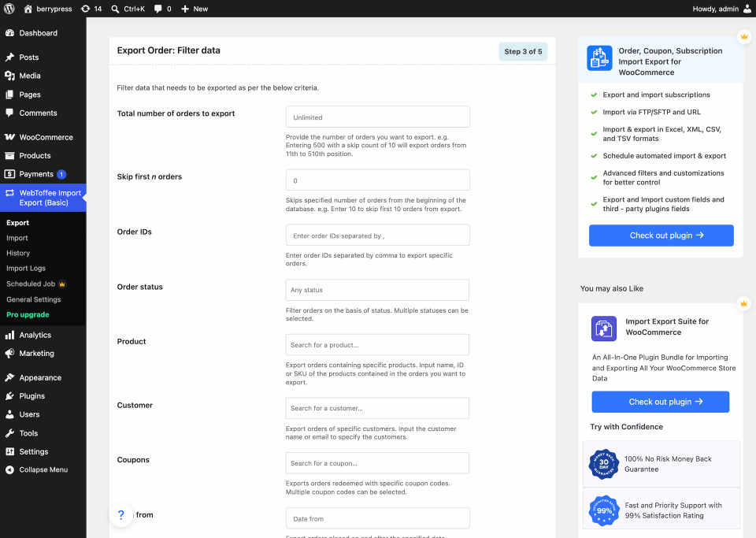Open Scheduled Job submenu item
The height and width of the screenshot is (538, 756).
[x=31, y=284]
